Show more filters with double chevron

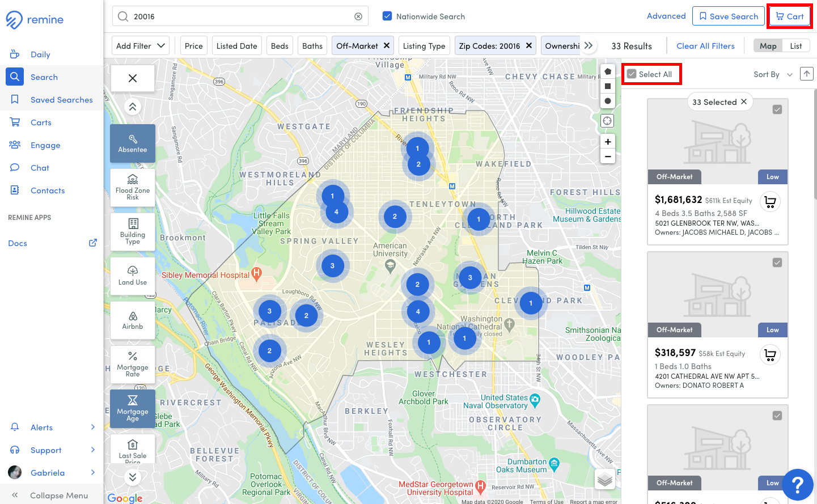click(x=589, y=45)
